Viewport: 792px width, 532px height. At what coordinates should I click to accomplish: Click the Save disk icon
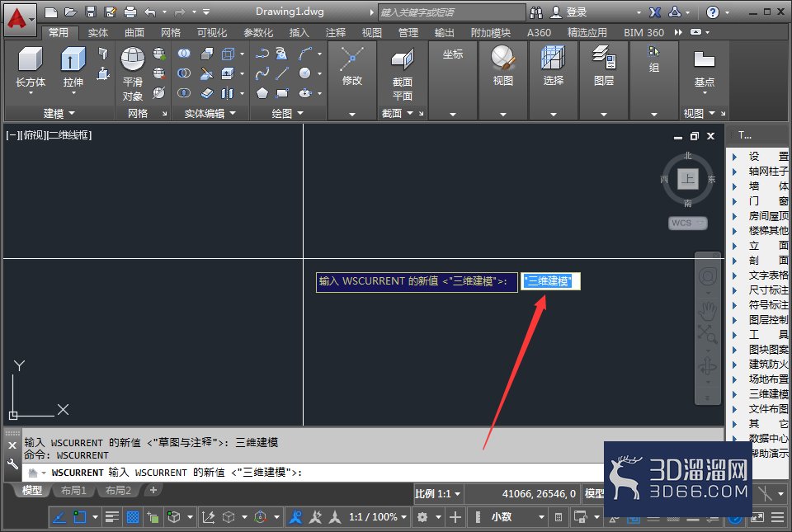pyautogui.click(x=91, y=12)
